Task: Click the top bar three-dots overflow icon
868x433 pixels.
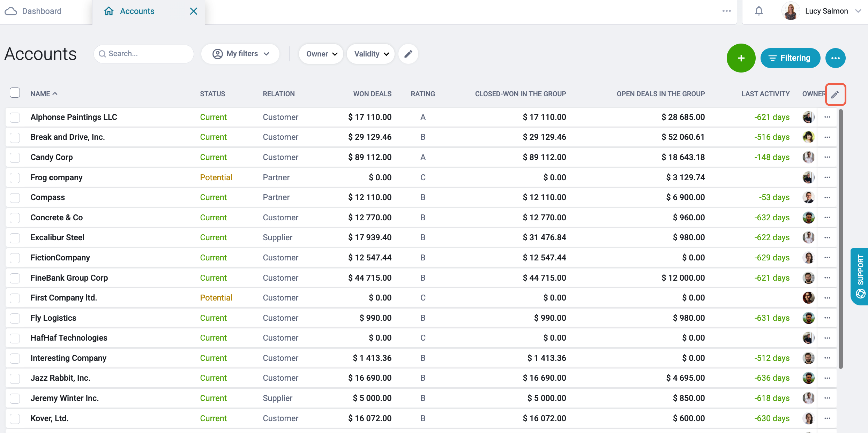Action: pyautogui.click(x=726, y=11)
